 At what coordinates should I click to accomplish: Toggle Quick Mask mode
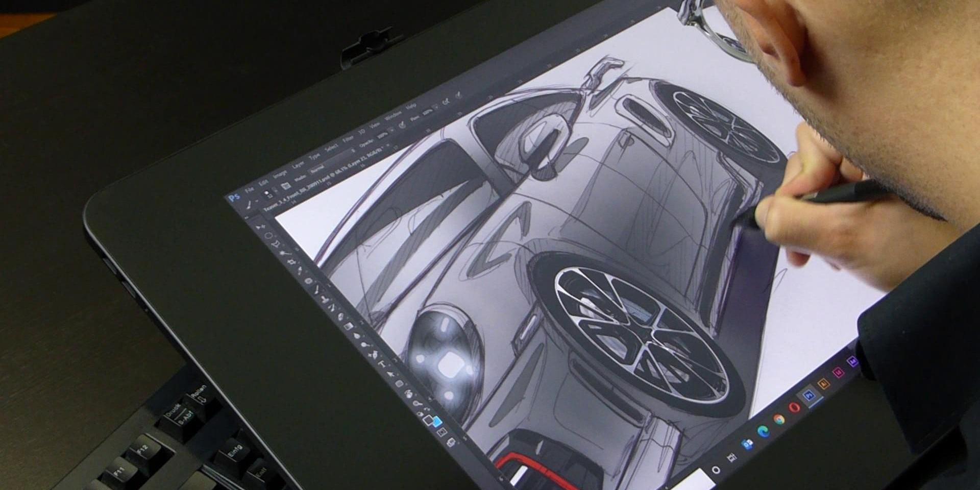pos(442,432)
